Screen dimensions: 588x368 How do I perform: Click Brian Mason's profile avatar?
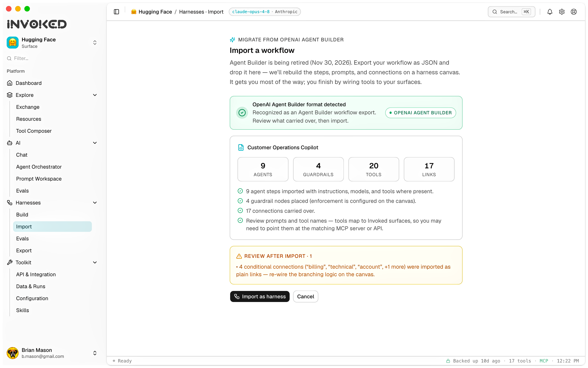13,353
